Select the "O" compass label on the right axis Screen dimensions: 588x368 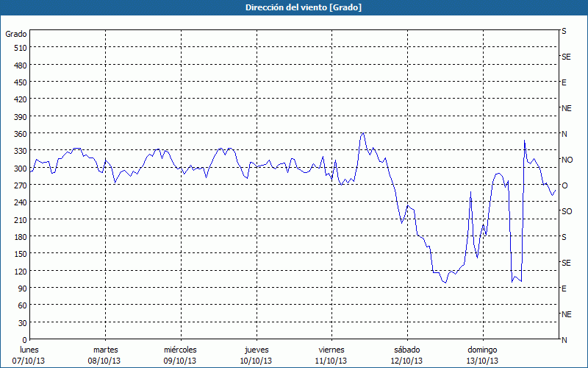[564, 185]
